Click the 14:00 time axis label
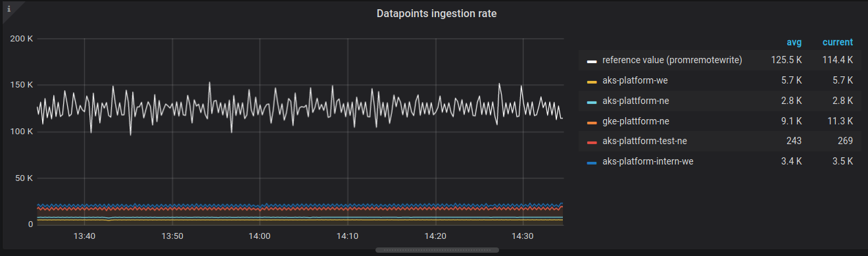Image resolution: width=868 pixels, height=256 pixels. [x=260, y=236]
